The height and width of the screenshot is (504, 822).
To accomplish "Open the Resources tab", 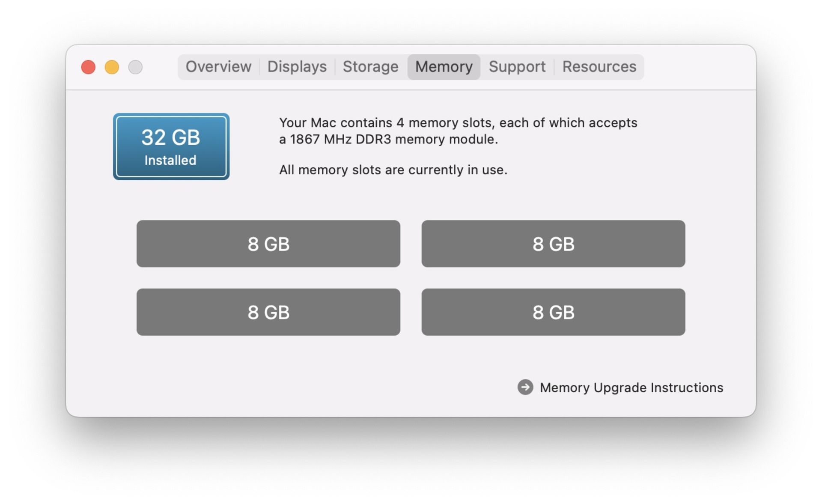I will [x=599, y=66].
